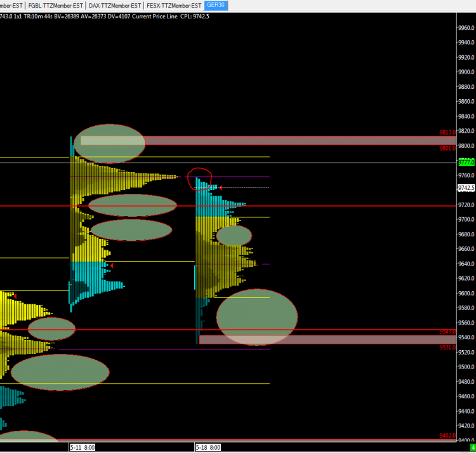Click the 9640.0 price on the scale

[466, 264]
